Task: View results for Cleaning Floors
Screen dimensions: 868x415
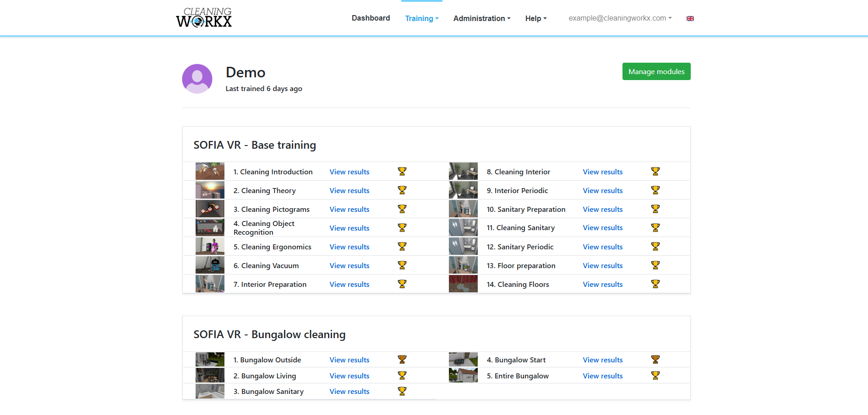Action: point(603,284)
